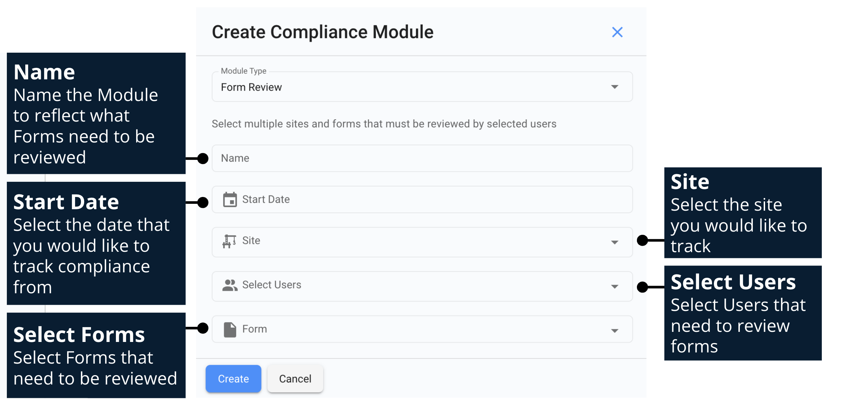Click the people icon in Select Users

pyautogui.click(x=230, y=285)
